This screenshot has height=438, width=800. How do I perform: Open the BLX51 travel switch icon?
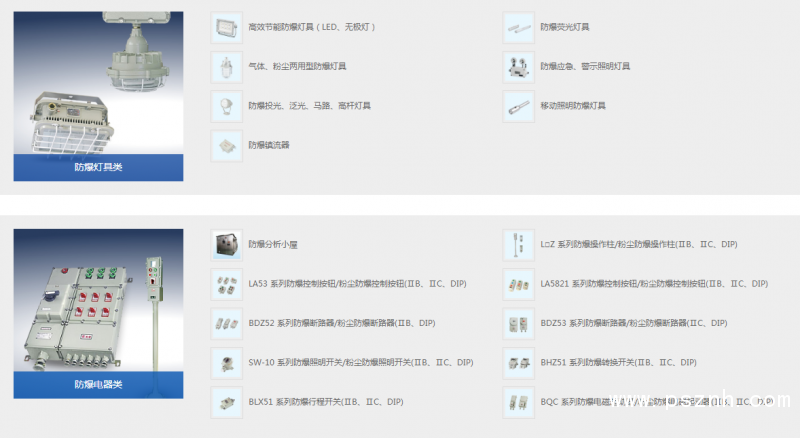(x=227, y=402)
